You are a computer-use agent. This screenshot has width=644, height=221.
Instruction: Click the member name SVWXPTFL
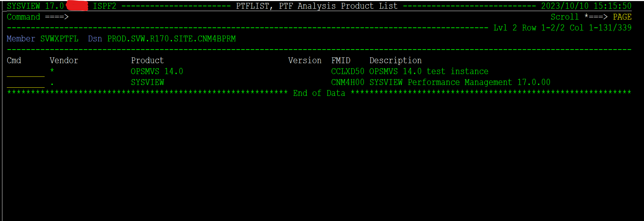coord(59,39)
